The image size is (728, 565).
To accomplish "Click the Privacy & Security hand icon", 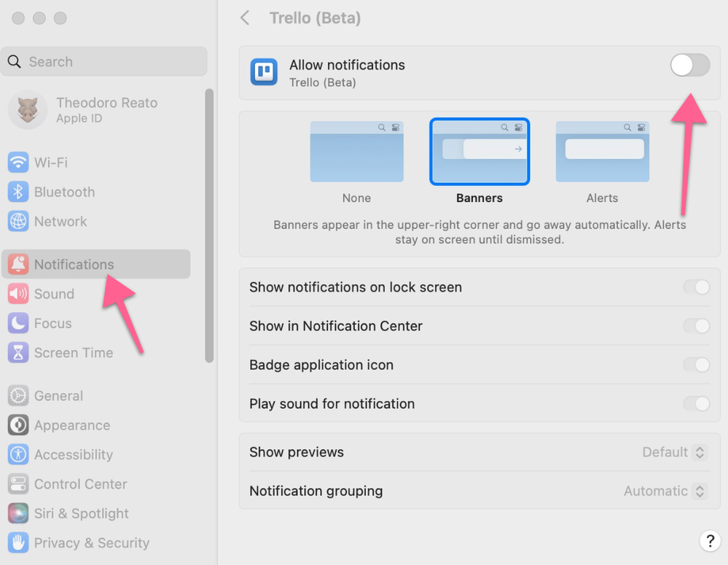I will pos(18,542).
